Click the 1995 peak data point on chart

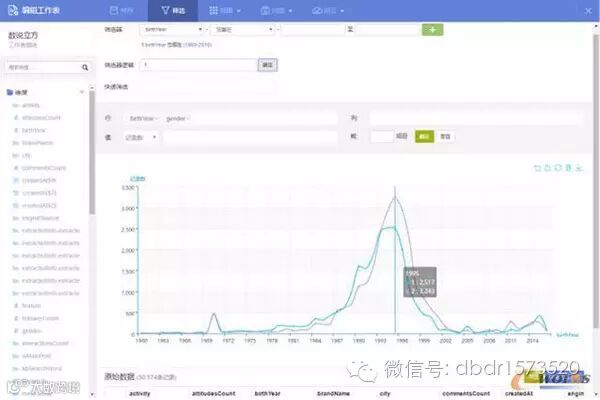pyautogui.click(x=395, y=197)
